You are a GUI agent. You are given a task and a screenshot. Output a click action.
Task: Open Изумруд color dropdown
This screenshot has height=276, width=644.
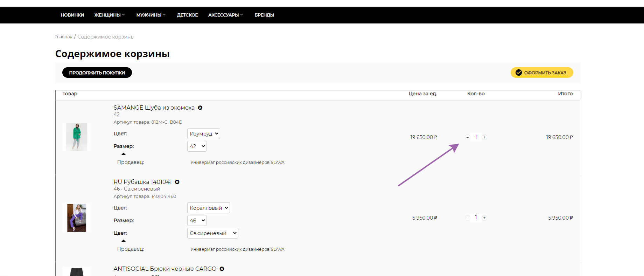(204, 134)
